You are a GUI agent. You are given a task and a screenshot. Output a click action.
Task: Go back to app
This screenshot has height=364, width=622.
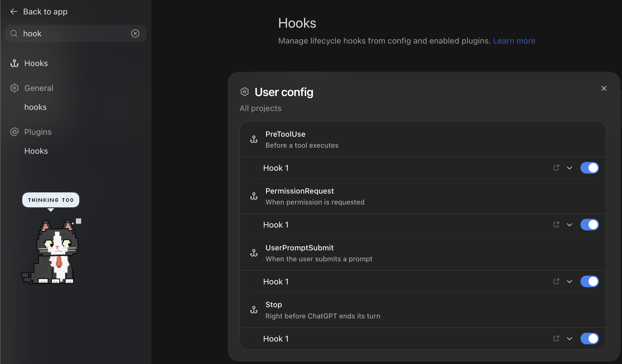point(45,12)
